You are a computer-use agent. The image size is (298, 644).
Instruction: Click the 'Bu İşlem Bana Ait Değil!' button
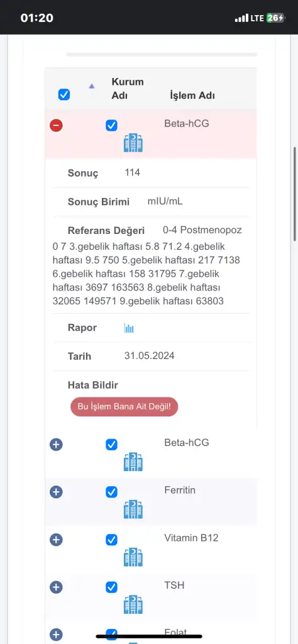[124, 407]
